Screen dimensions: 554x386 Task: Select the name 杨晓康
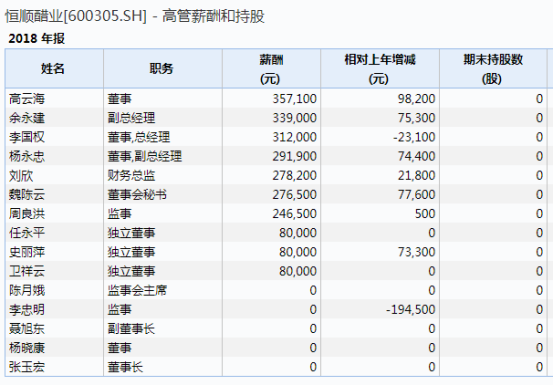point(27,348)
